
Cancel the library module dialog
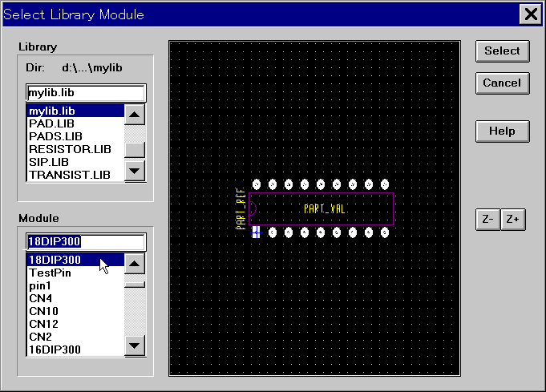click(503, 83)
